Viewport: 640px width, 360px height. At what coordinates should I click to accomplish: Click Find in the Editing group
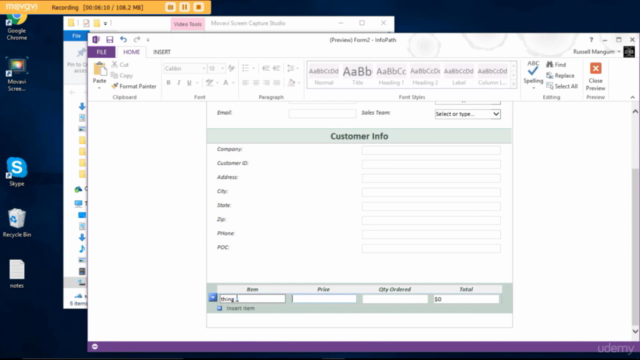(556, 64)
